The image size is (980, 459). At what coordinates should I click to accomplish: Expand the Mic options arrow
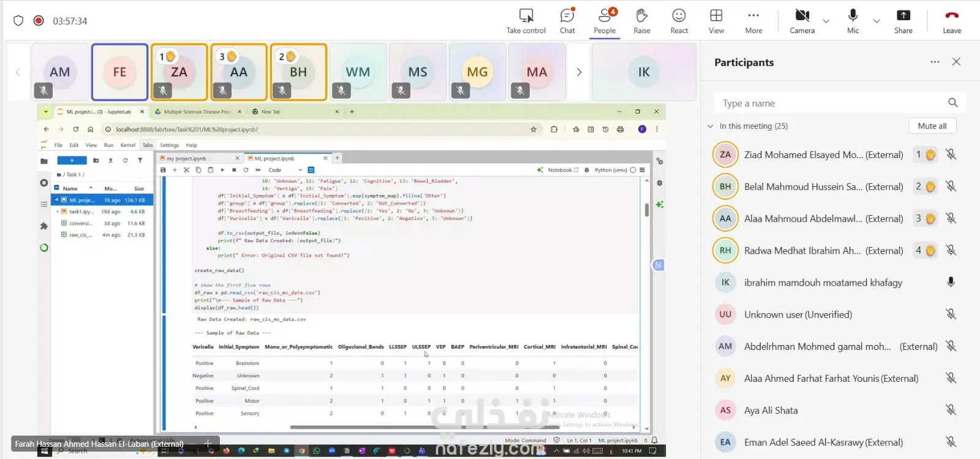(876, 21)
